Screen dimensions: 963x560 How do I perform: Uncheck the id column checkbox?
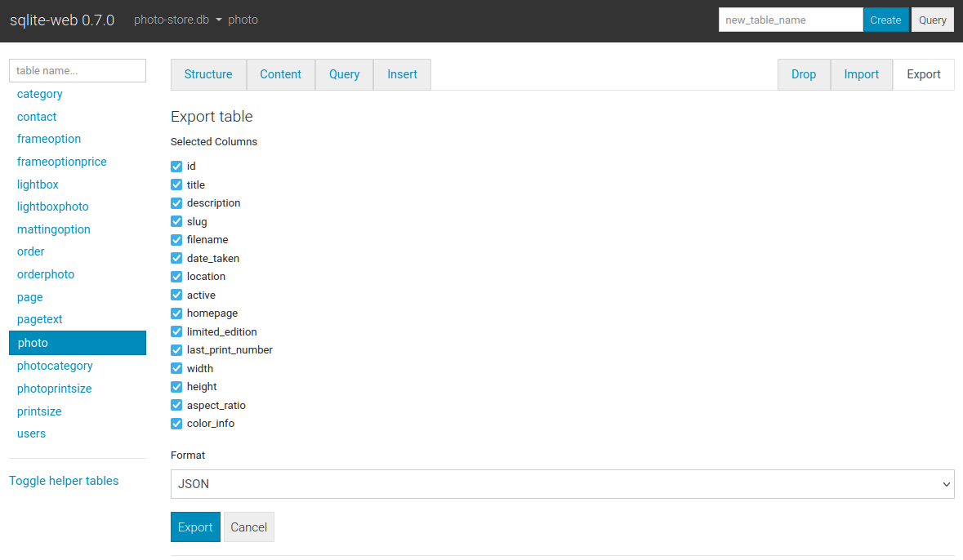pos(176,167)
